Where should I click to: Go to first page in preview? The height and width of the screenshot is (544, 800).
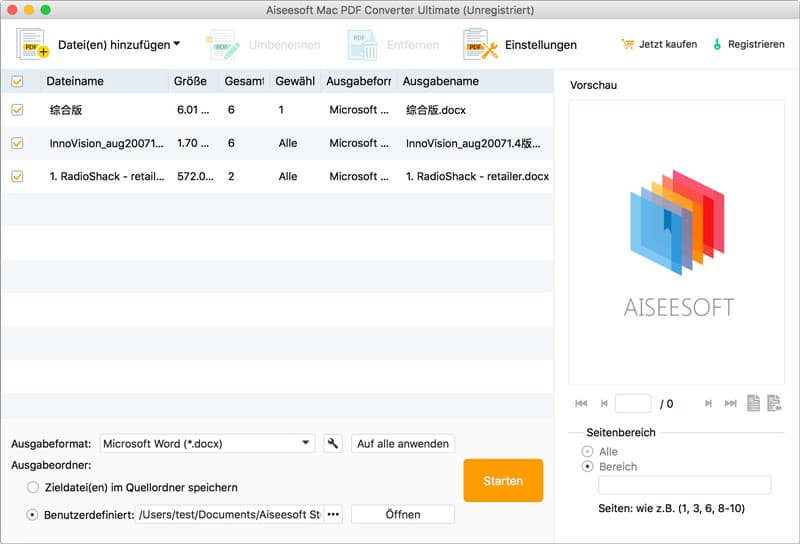(x=581, y=403)
